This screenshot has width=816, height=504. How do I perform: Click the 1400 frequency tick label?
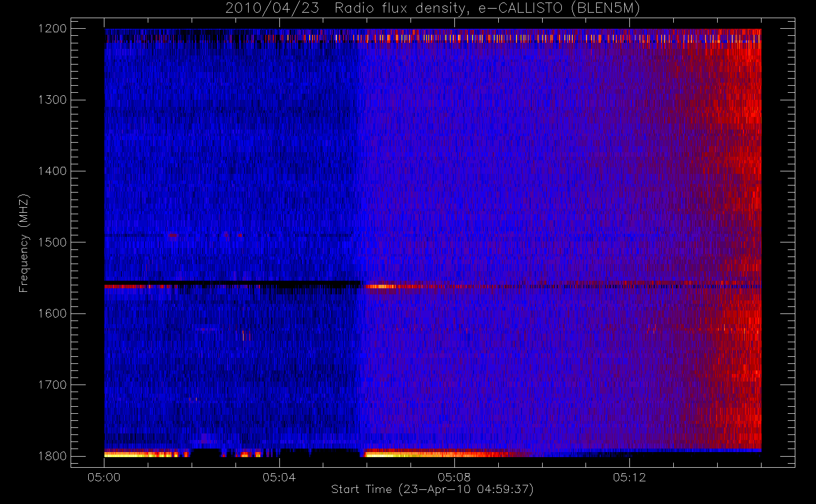(x=53, y=171)
